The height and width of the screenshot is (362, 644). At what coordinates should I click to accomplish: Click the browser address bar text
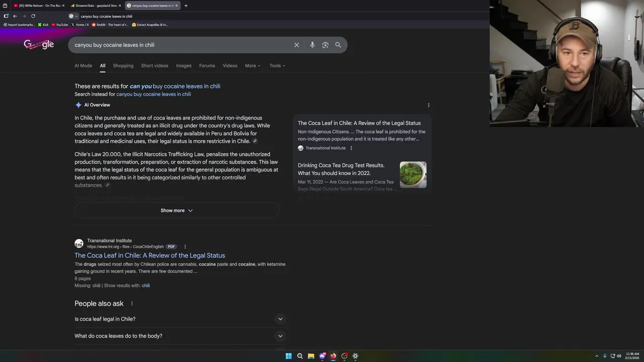106,16
